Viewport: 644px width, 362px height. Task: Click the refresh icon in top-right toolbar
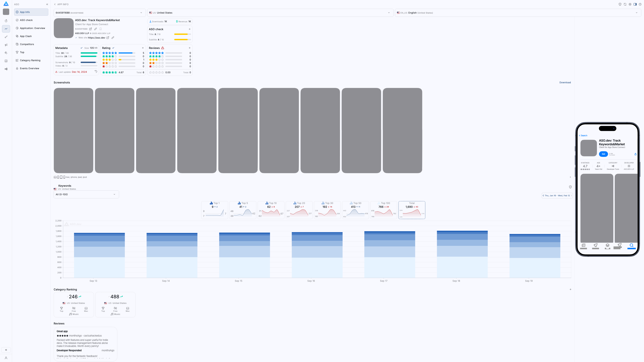pos(625,4)
